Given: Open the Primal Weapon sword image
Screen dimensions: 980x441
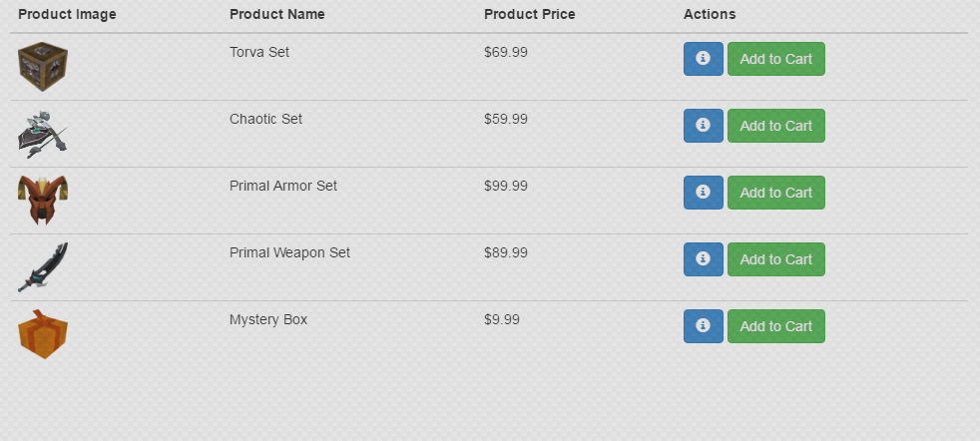Looking at the screenshot, I should pyautogui.click(x=42, y=266).
